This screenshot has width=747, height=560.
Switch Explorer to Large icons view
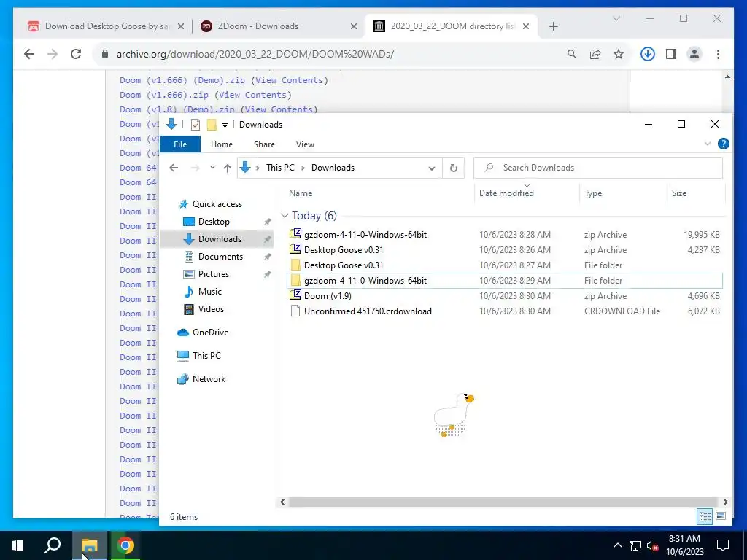pyautogui.click(x=720, y=516)
